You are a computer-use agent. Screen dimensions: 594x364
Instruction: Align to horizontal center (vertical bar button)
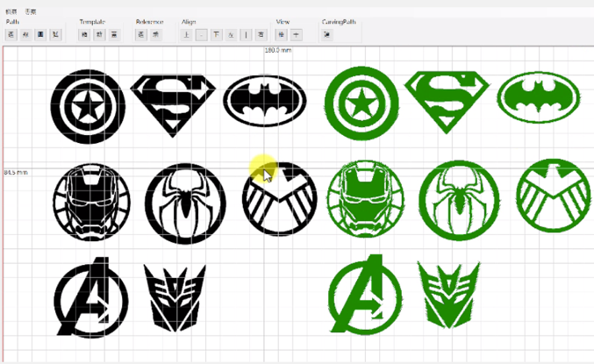pos(246,35)
